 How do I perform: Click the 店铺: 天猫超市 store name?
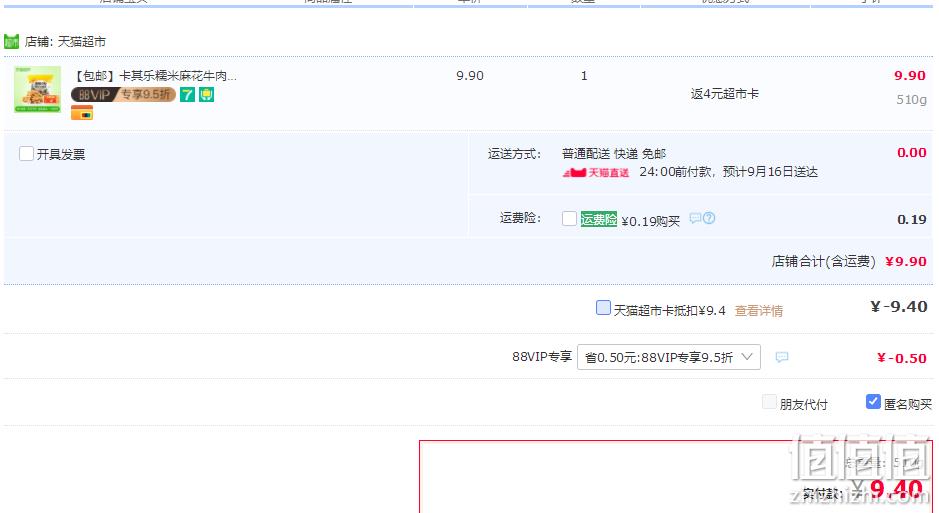click(65, 42)
